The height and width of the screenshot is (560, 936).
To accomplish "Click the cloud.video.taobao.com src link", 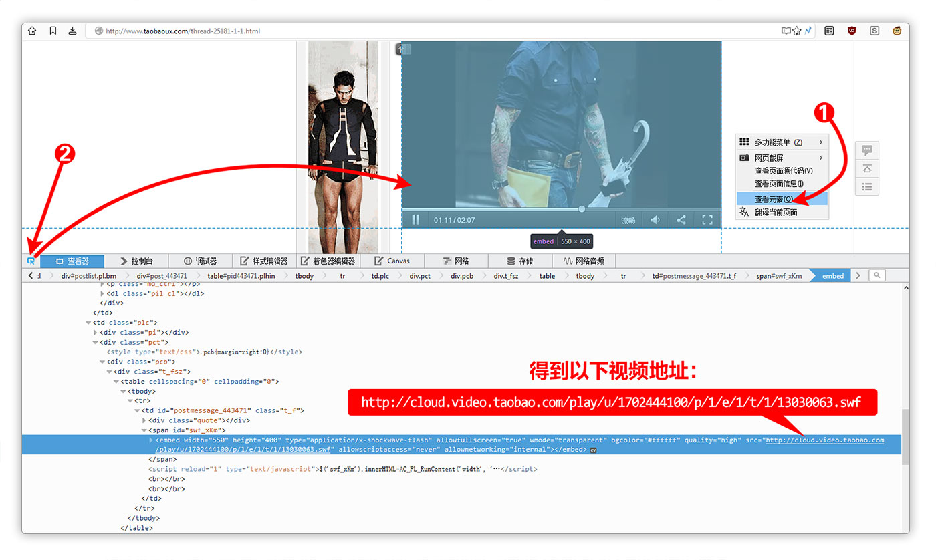I will 824,440.
